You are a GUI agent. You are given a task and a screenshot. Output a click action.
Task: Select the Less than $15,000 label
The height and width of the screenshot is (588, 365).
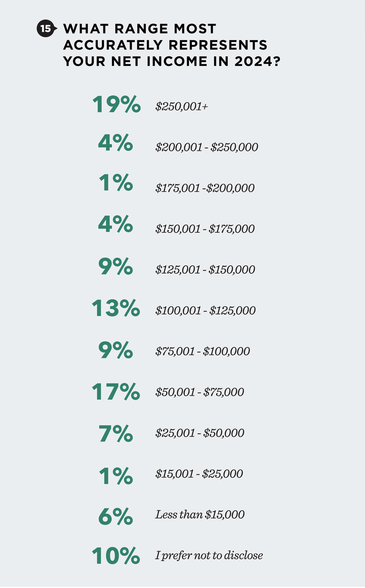tap(200, 514)
